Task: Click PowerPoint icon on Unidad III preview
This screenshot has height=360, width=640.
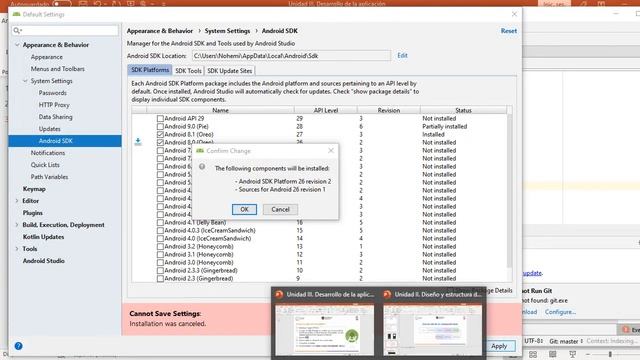Action: pos(279,294)
